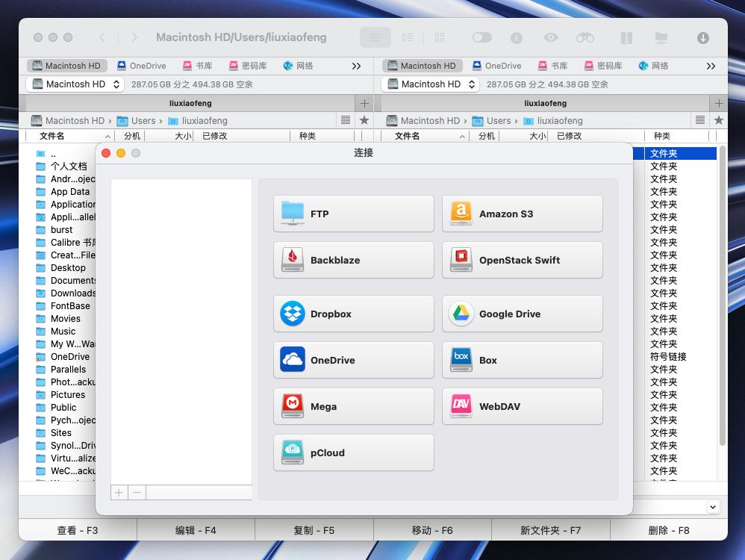Select the Public folder
This screenshot has height=560, width=745.
[63, 408]
